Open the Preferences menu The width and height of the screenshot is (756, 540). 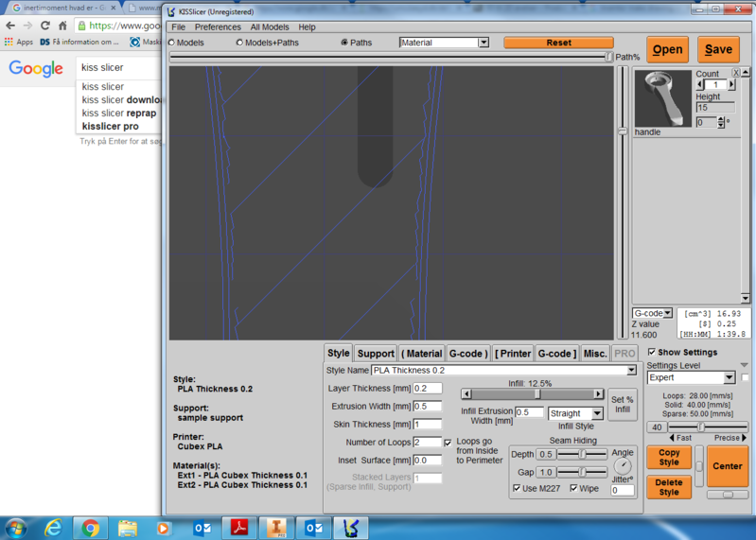point(218,27)
